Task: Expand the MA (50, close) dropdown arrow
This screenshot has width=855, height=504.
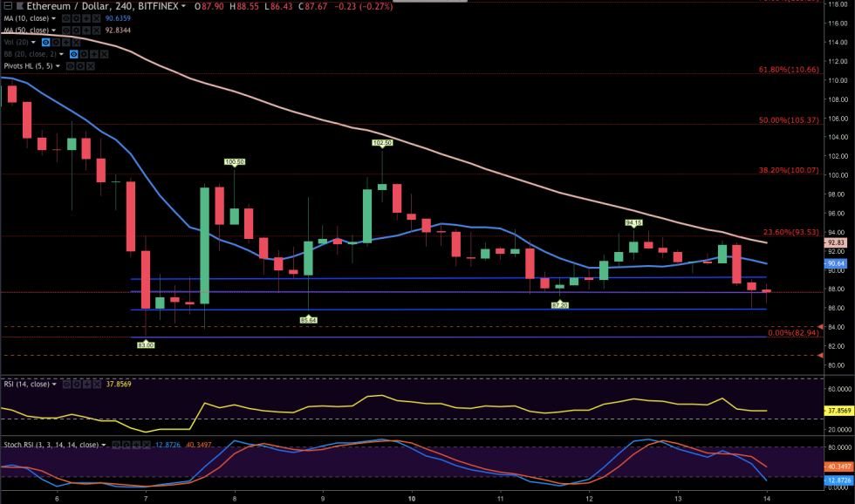Action: [53, 31]
